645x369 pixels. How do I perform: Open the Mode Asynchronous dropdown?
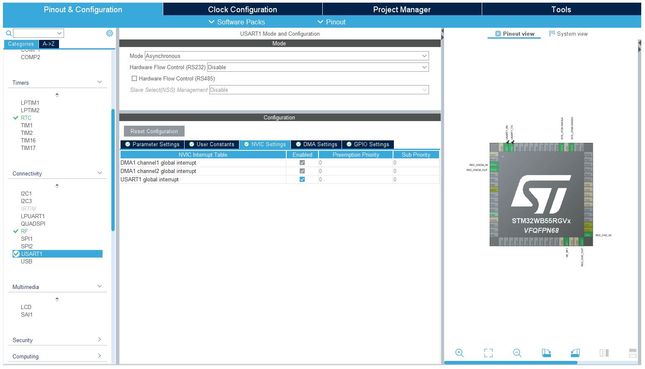[x=287, y=56]
